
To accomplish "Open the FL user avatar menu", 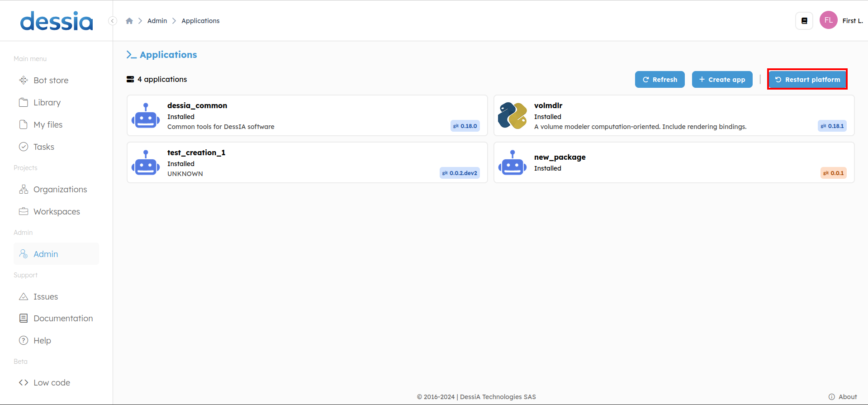I will (829, 20).
